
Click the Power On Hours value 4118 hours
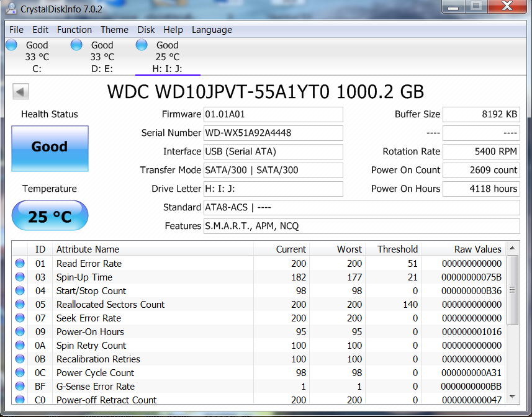tap(481, 189)
